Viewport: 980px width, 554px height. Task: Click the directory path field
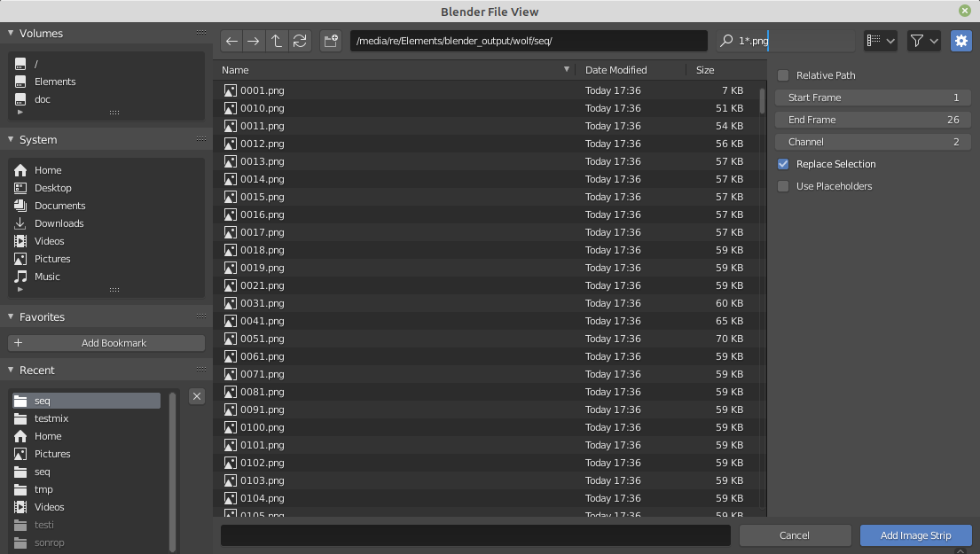point(529,42)
